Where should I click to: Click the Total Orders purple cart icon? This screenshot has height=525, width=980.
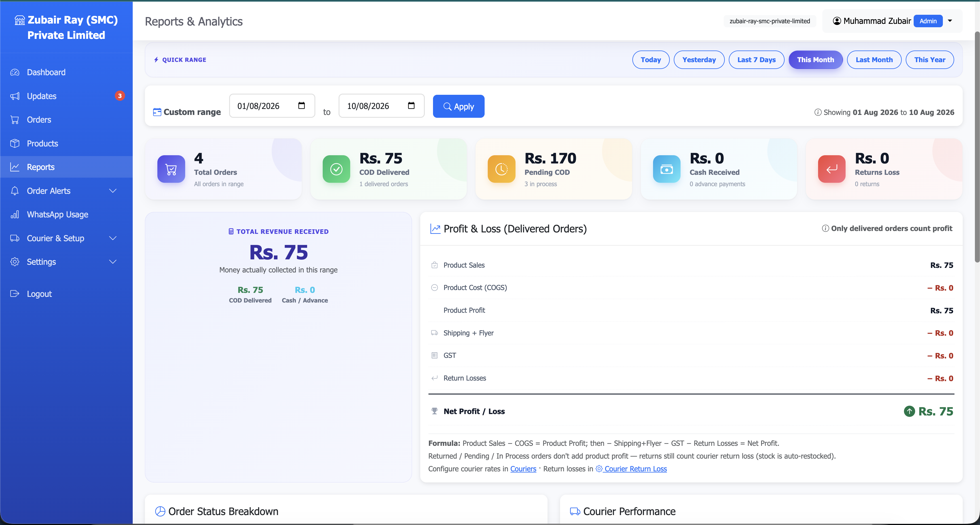[171, 169]
